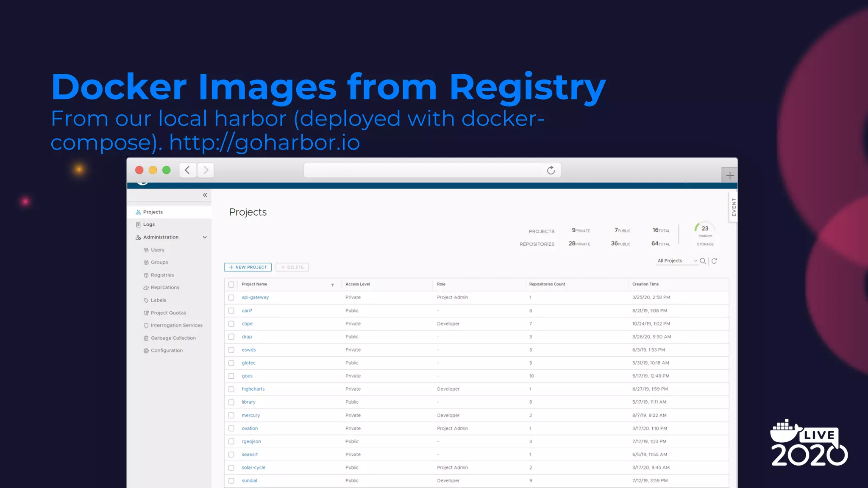Open a new browser tab
Image resolution: width=868 pixels, height=488 pixels.
[x=729, y=175]
